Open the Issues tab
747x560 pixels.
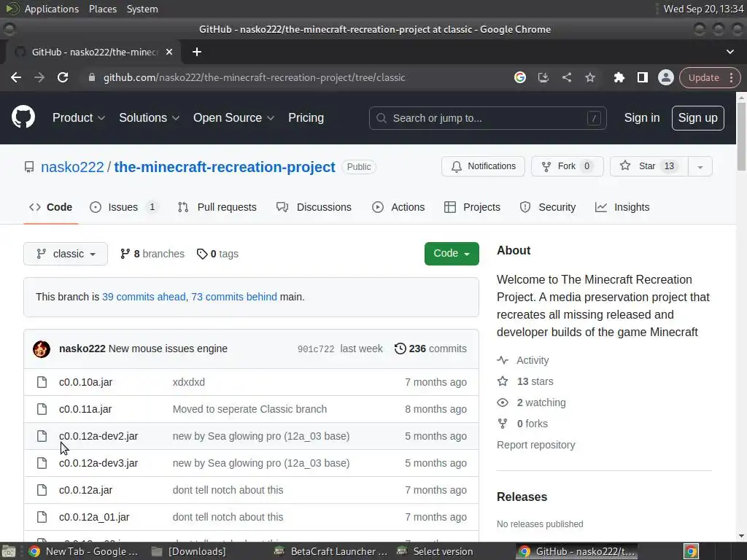pos(124,207)
